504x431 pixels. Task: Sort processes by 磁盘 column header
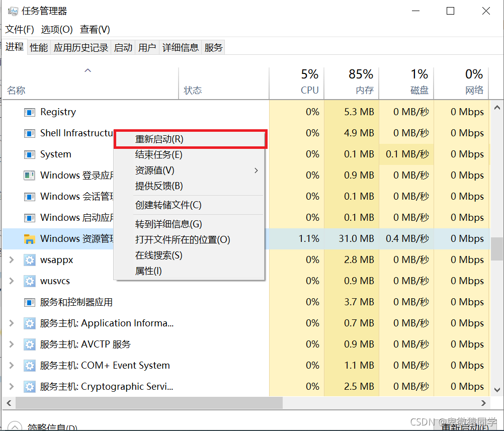[x=406, y=83]
